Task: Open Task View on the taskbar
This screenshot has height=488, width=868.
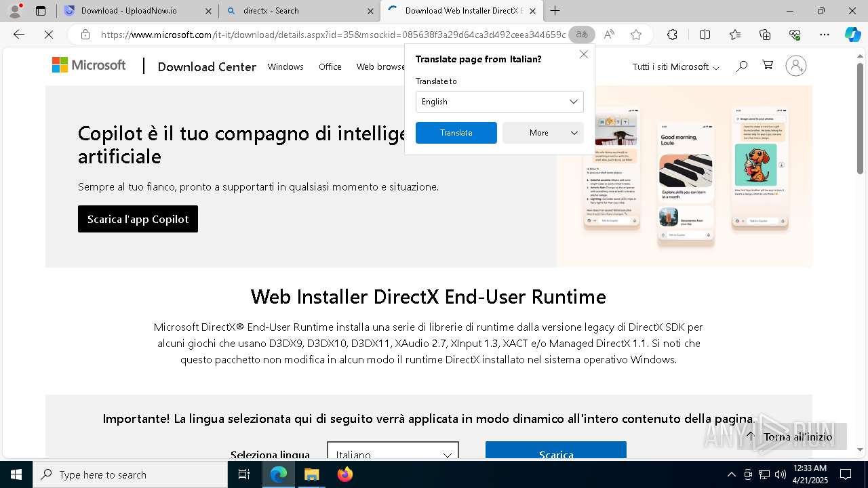Action: [244, 474]
